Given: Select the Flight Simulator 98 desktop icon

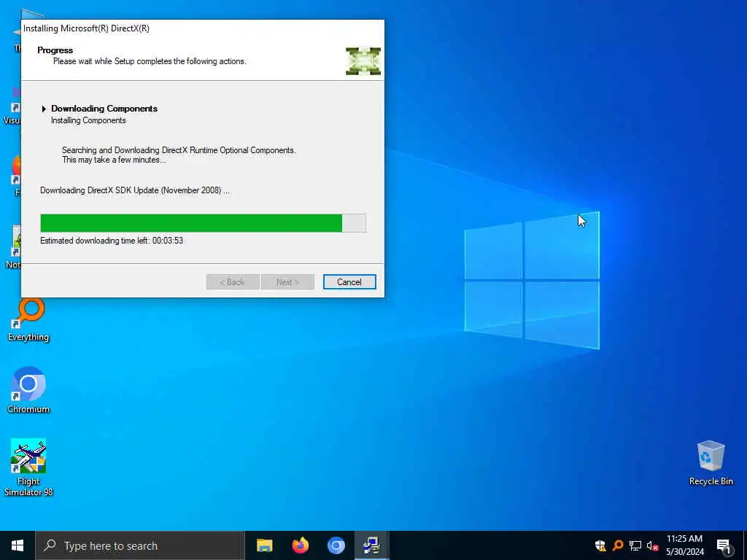Looking at the screenshot, I should (x=28, y=467).
